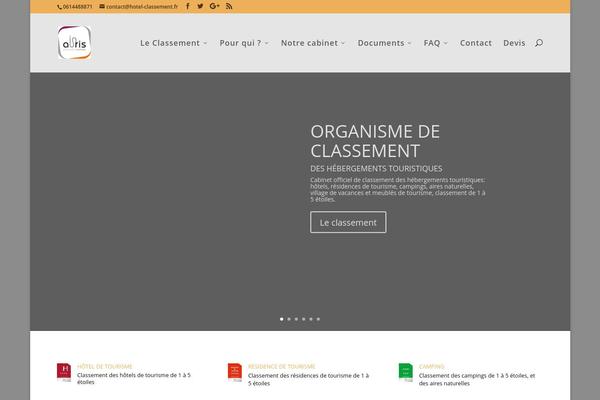Image resolution: width=600 pixels, height=400 pixels.
Task: Open the Devis menu item
Action: [x=514, y=43]
